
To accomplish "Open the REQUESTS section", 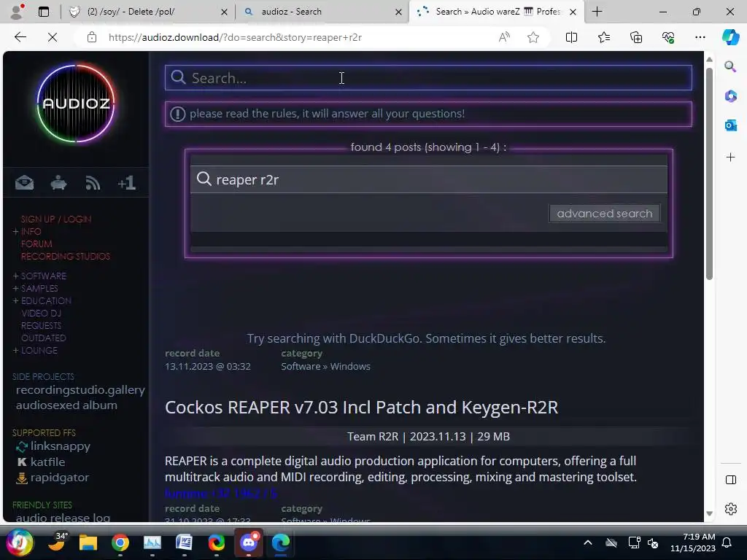I will [41, 325].
